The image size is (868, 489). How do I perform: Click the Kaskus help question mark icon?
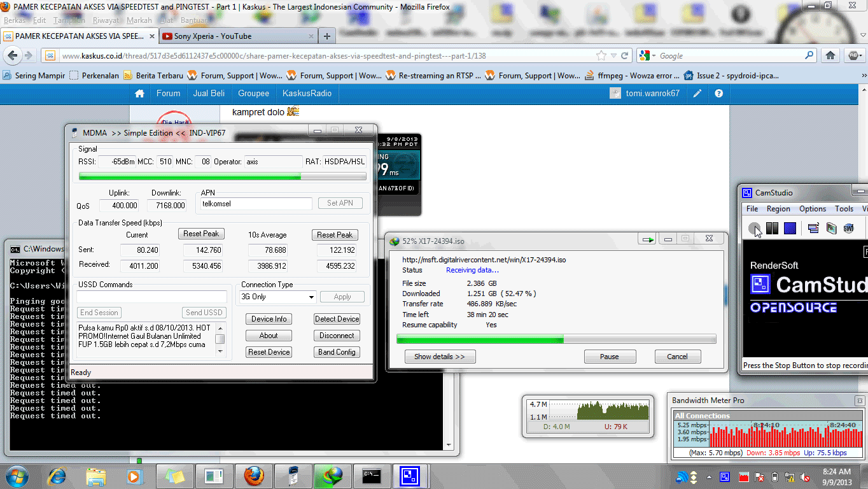718,93
